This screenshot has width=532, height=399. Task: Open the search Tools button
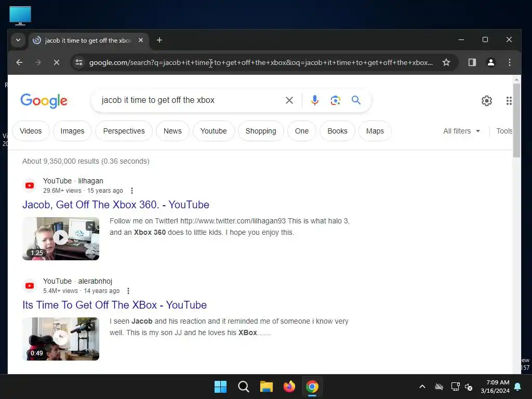pyautogui.click(x=504, y=131)
